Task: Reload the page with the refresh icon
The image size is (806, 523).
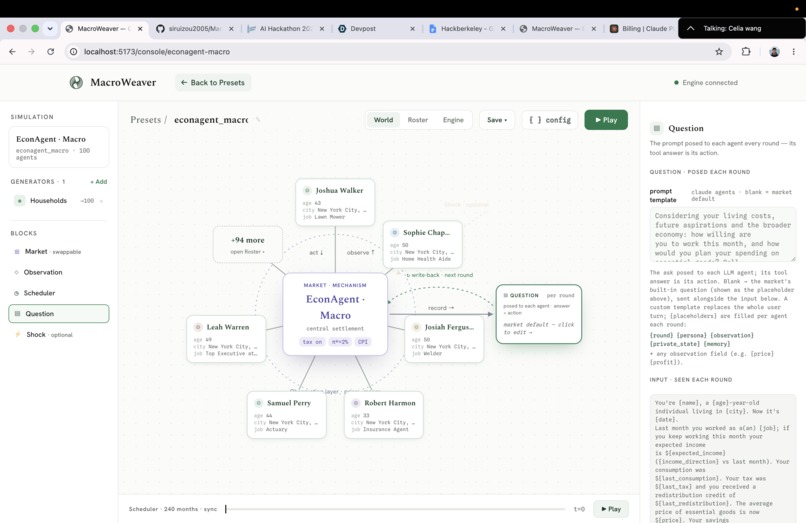Action: (50, 51)
